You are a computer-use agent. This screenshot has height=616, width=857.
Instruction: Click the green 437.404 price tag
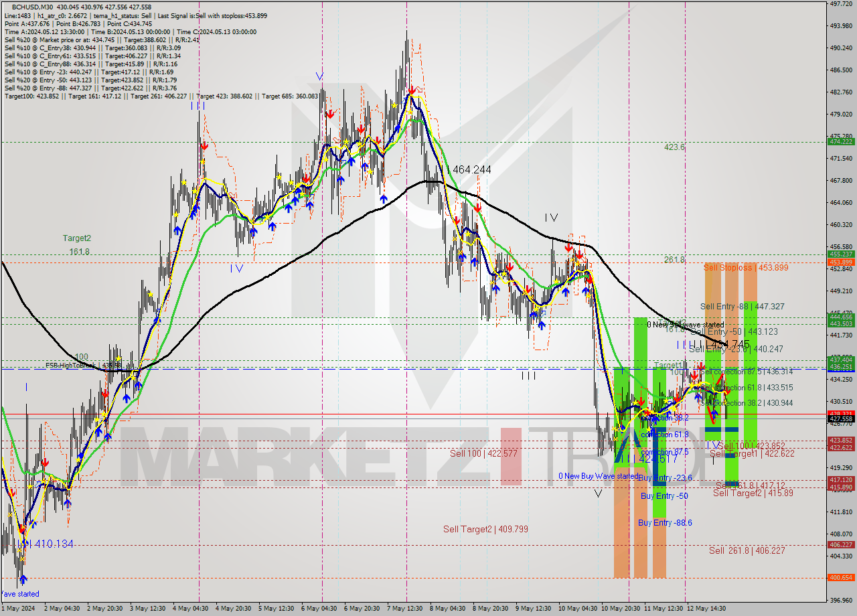(841, 360)
